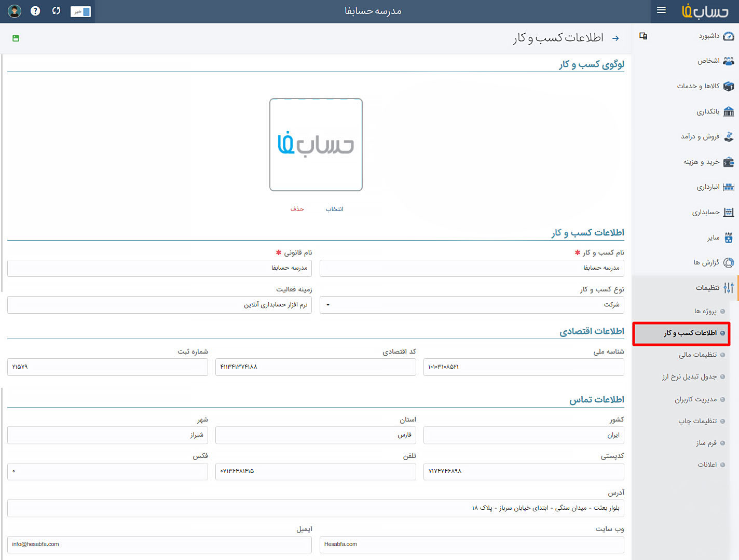Open داشبورد dashboard menu
Image resolution: width=739 pixels, height=560 pixels.
click(x=716, y=36)
